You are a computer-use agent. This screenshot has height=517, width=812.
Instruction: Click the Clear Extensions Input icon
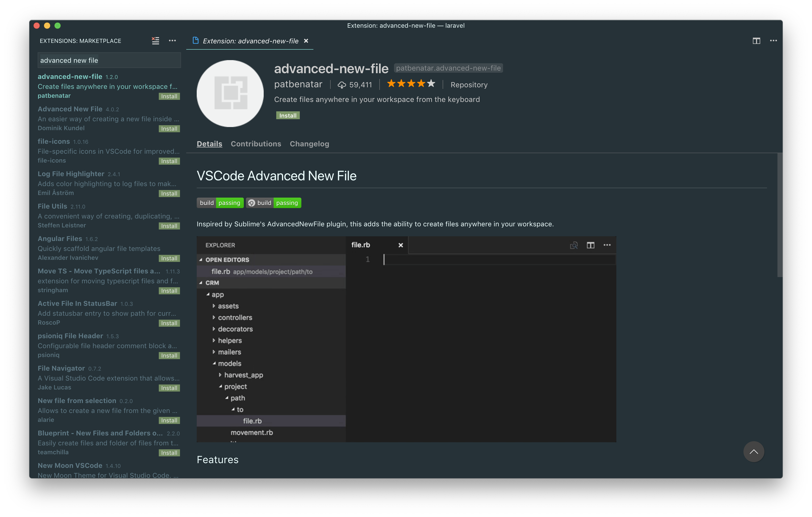(155, 41)
